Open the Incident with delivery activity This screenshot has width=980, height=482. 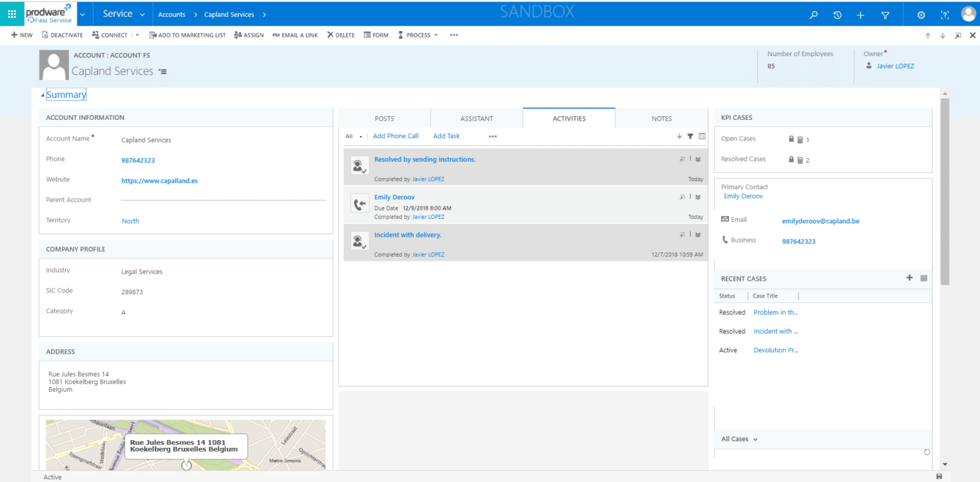(408, 235)
